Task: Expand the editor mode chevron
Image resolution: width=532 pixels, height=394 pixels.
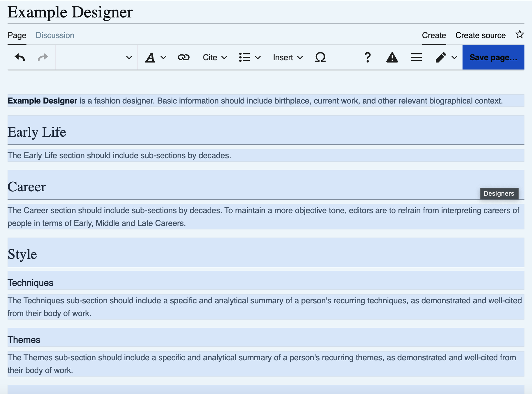Action: (x=454, y=58)
